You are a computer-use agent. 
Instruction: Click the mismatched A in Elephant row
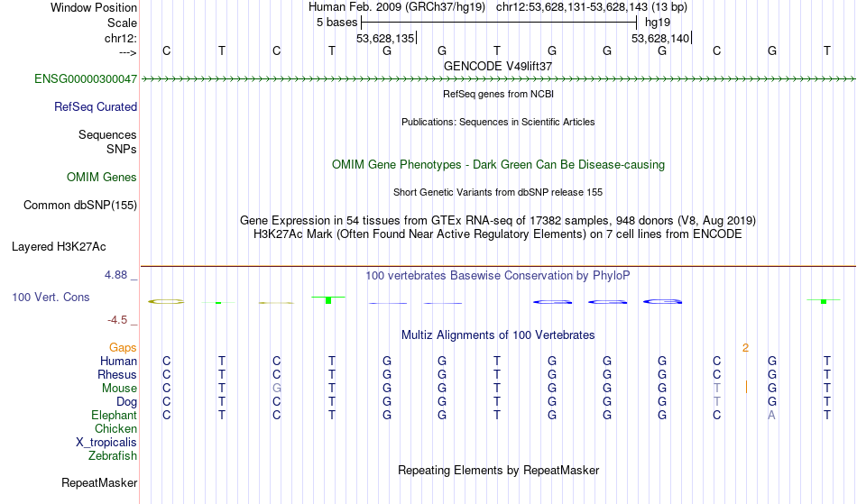click(x=771, y=416)
